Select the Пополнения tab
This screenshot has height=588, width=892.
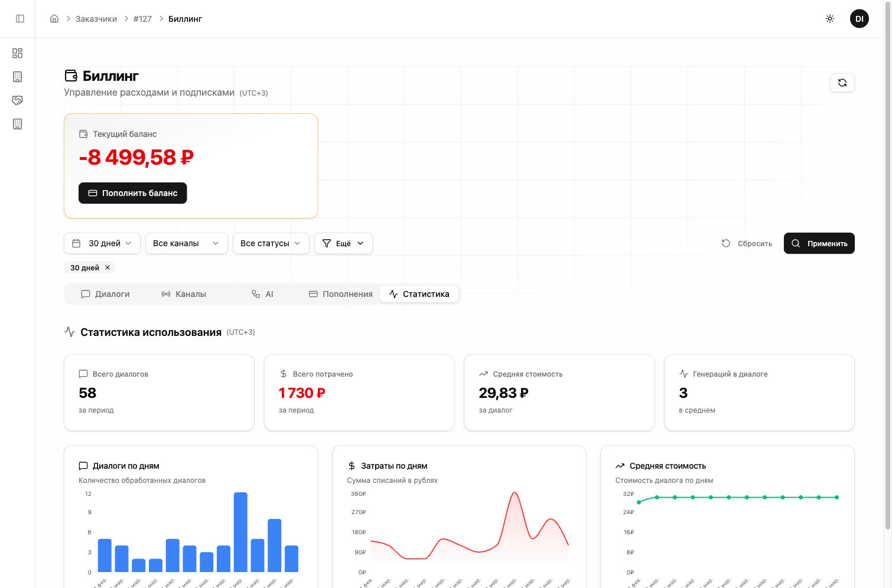click(341, 294)
